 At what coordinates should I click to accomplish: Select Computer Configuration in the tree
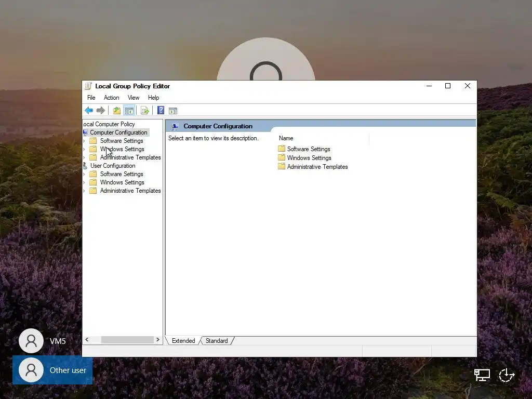click(118, 132)
